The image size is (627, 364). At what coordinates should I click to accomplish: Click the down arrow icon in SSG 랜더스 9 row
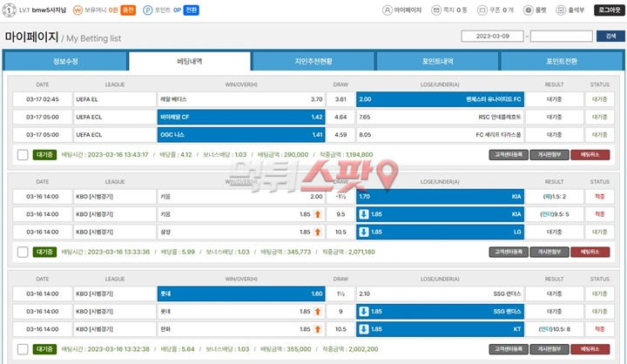click(x=363, y=312)
